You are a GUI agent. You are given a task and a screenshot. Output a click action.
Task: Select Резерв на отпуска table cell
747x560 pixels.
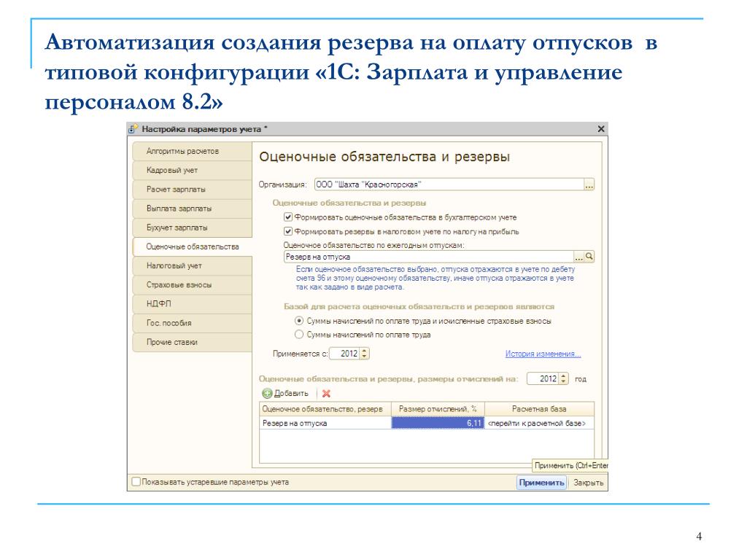(x=325, y=423)
